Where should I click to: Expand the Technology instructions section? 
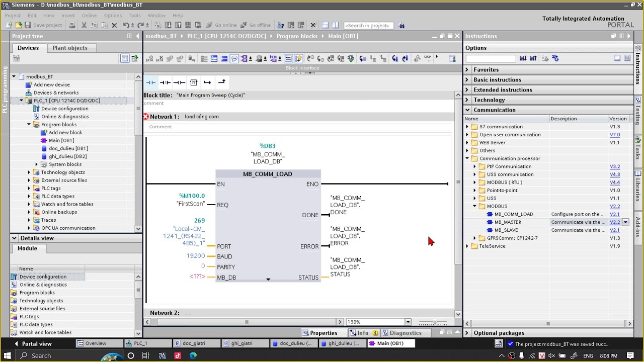tap(467, 100)
